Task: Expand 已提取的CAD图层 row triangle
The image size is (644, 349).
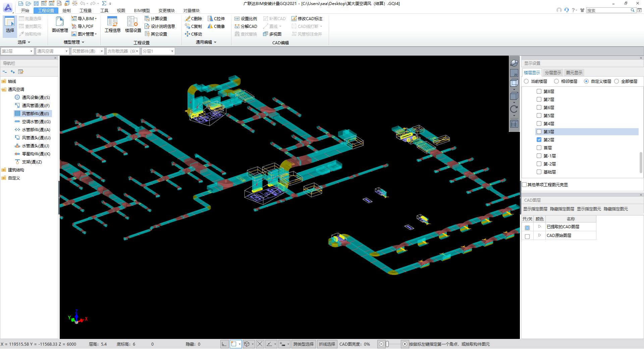Action: pyautogui.click(x=539, y=227)
